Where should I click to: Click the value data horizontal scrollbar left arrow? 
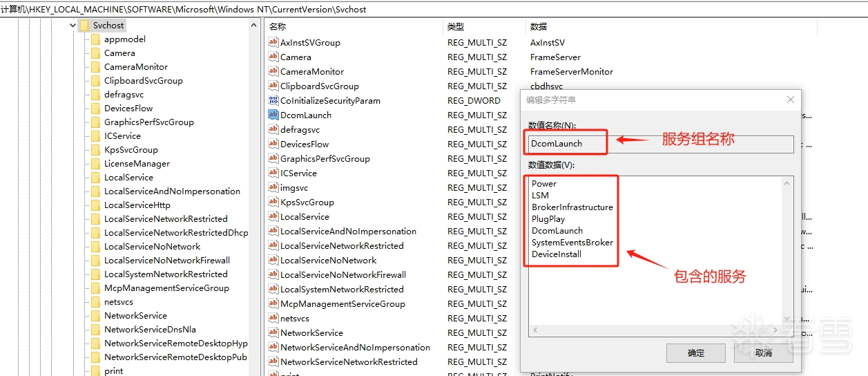(x=535, y=330)
